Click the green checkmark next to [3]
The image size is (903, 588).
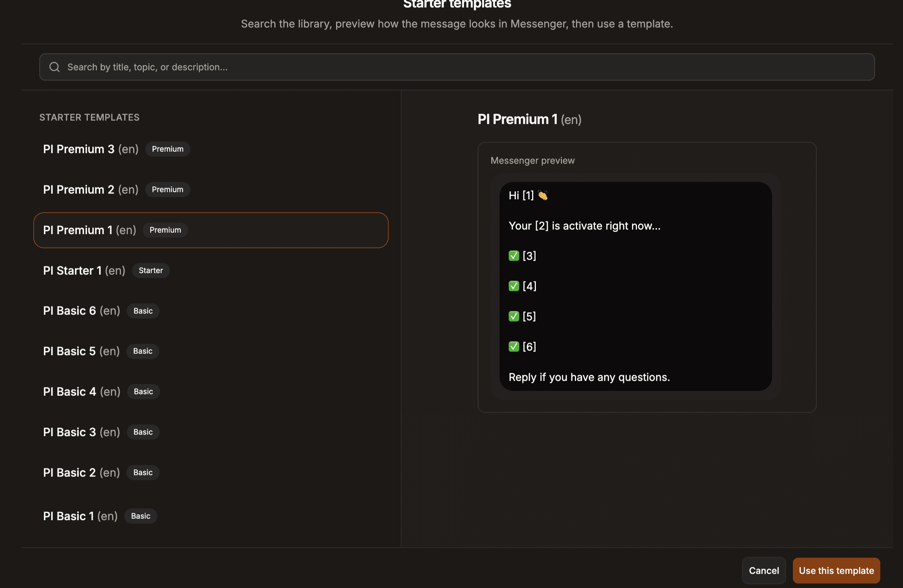point(514,256)
